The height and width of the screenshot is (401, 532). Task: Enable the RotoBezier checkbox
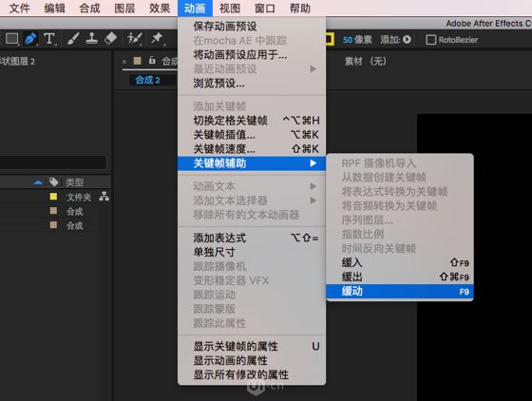click(431, 40)
